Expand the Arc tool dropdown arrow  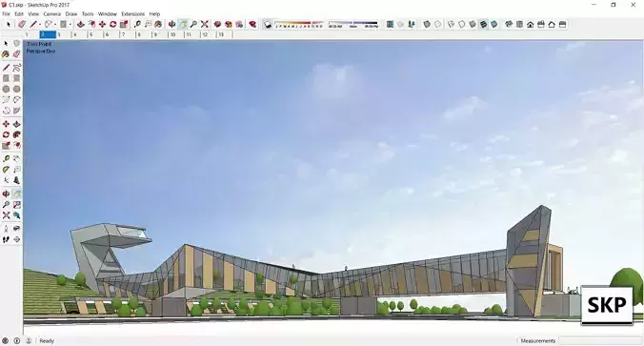coord(55,25)
